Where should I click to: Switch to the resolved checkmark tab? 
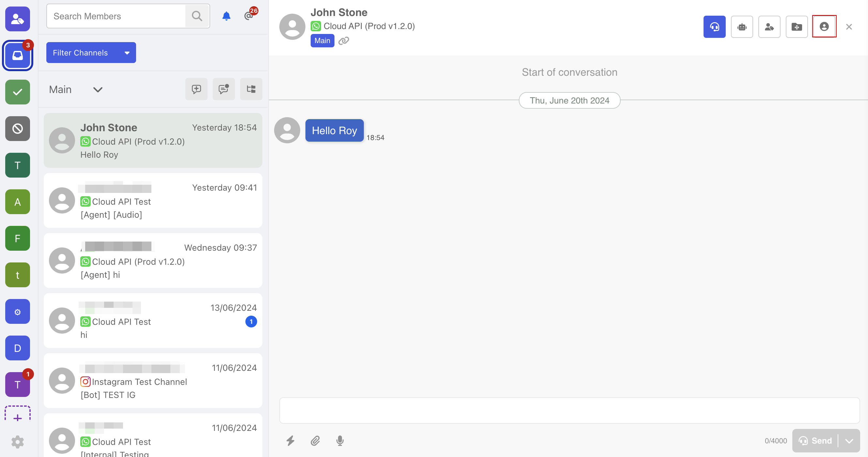click(x=18, y=92)
